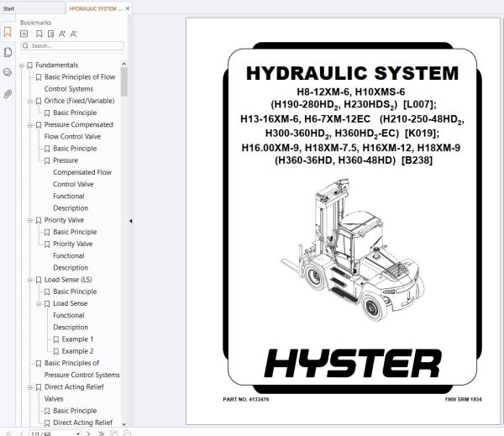Click the 1900 SRM 1934 text
Image resolution: width=504 pixels, height=436 pixels.
point(463,399)
